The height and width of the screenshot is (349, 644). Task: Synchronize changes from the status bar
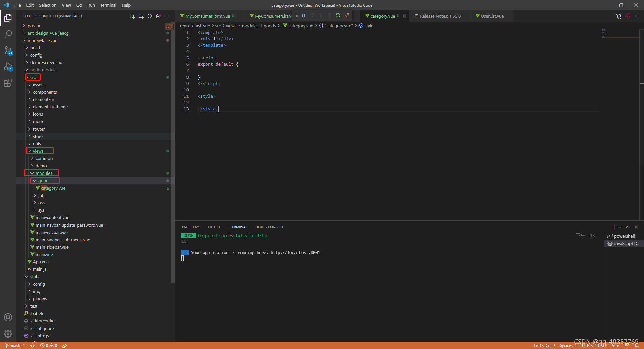click(x=32, y=345)
